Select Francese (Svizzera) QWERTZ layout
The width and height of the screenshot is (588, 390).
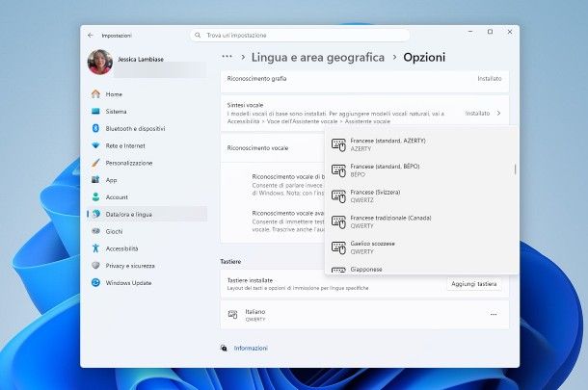click(x=422, y=195)
